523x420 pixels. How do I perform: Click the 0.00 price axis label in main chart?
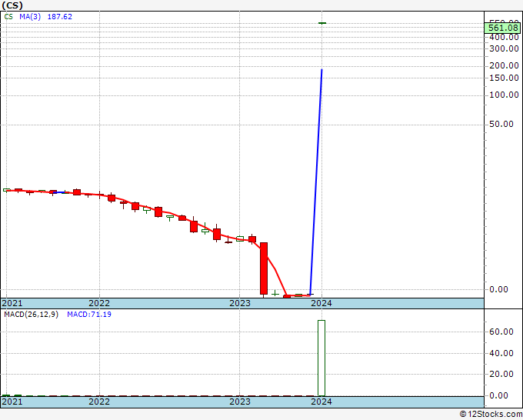(x=498, y=289)
